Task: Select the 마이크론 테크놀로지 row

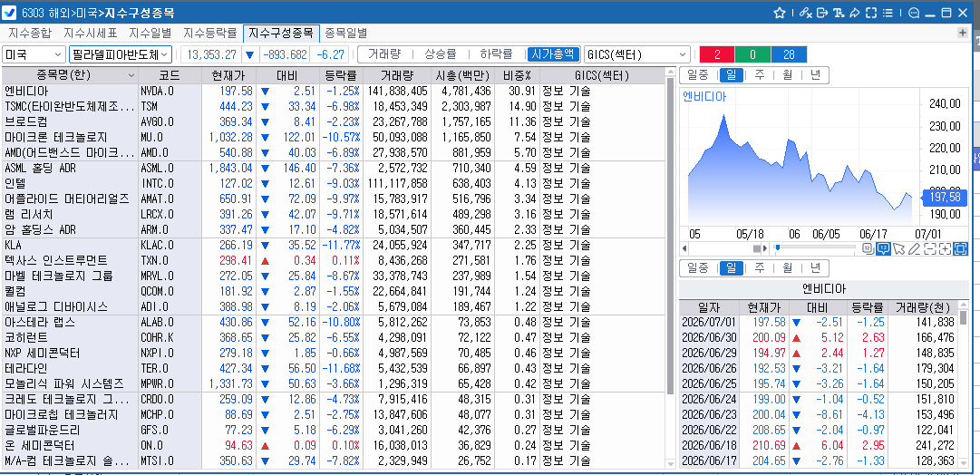Action: point(334,137)
